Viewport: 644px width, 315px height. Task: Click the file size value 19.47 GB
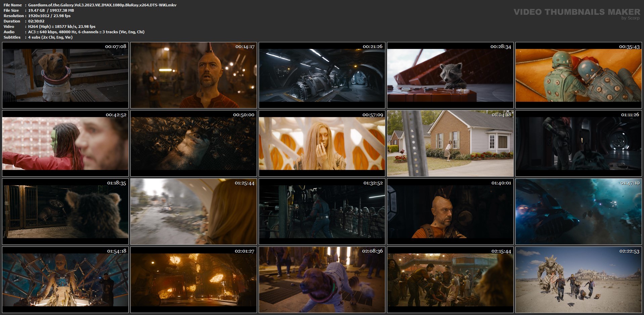pyautogui.click(x=36, y=10)
